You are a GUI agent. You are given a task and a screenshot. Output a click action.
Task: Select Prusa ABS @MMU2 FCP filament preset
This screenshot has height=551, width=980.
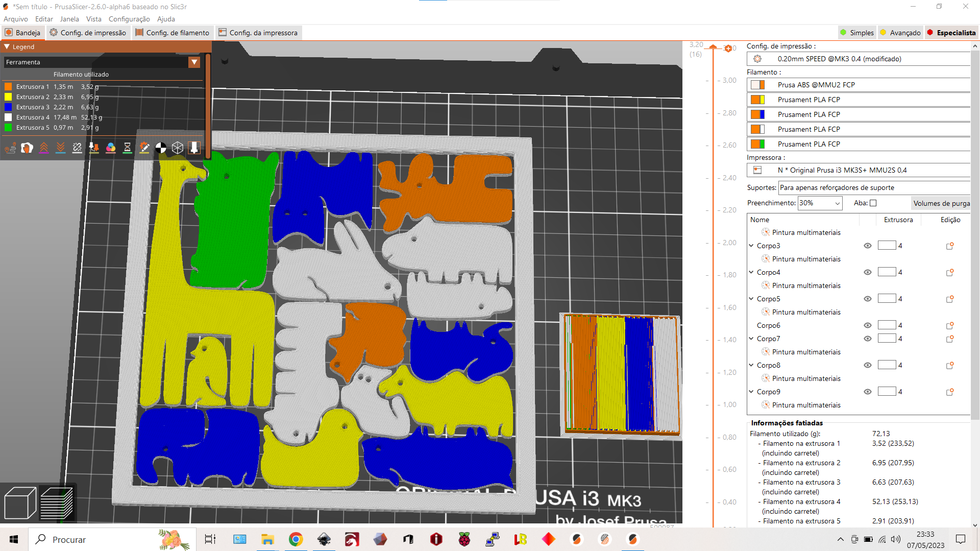click(859, 85)
